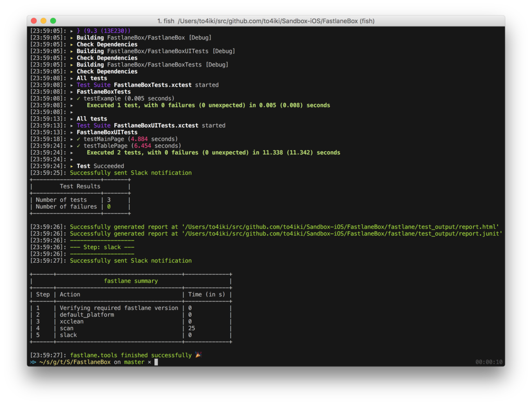Click the 'Step' column header
The height and width of the screenshot is (405, 532).
coord(43,294)
